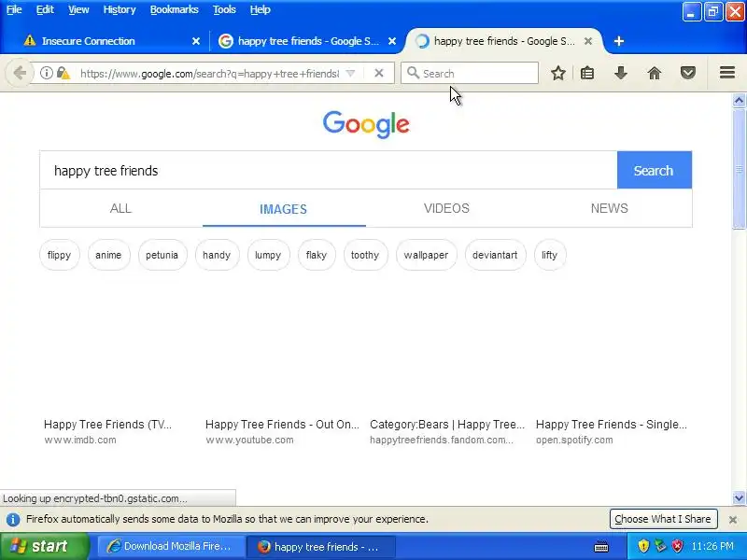The height and width of the screenshot is (560, 747).
Task: Open Category:Bears fandom result
Action: pos(447,425)
